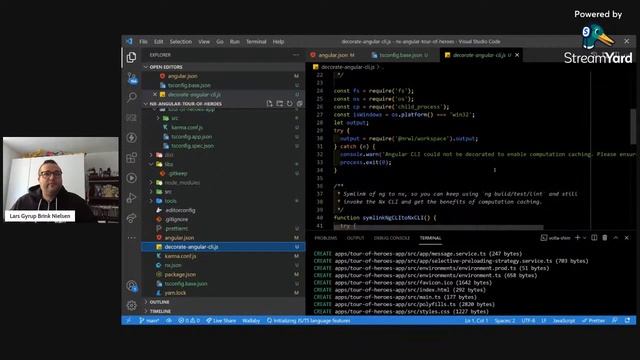Create a new folder in the workspace explorer
This screenshot has height=360, width=640.
point(280,104)
